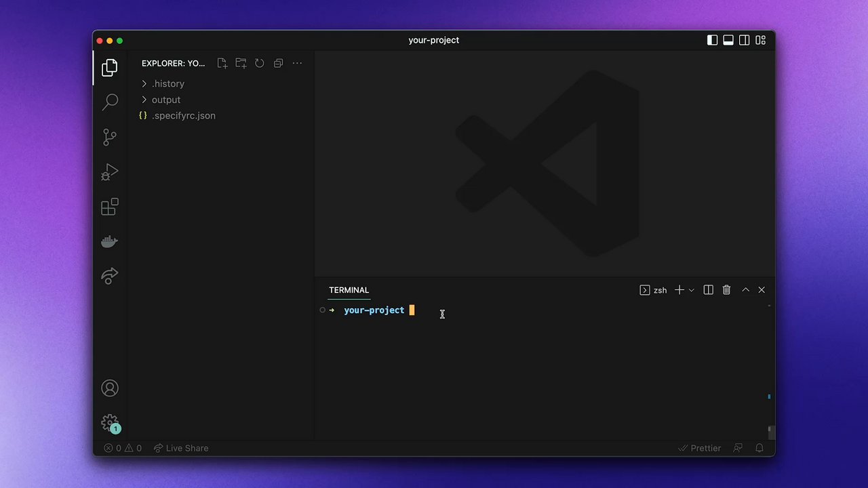Image resolution: width=868 pixels, height=488 pixels.
Task: Toggle the bottom panel layout button
Action: click(x=728, y=40)
